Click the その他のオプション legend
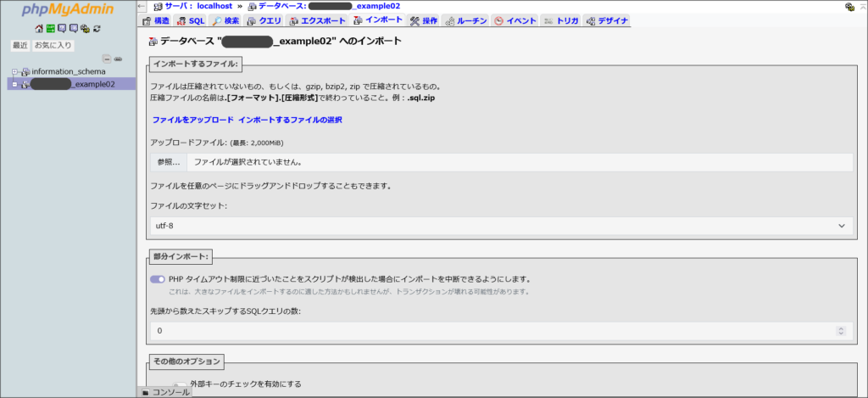The width and height of the screenshot is (868, 398). click(x=186, y=362)
